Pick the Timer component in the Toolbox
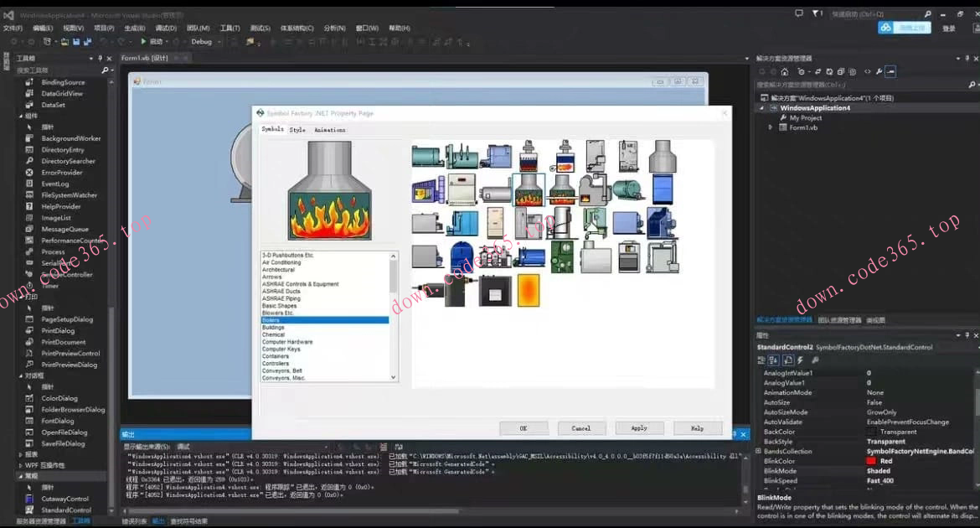Viewport: 980px width, 528px height. [50, 286]
